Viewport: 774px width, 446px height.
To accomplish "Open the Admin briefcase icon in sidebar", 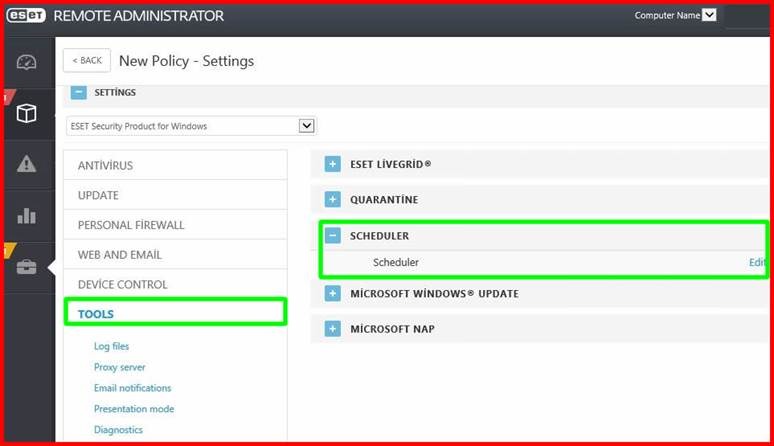I will [x=26, y=267].
